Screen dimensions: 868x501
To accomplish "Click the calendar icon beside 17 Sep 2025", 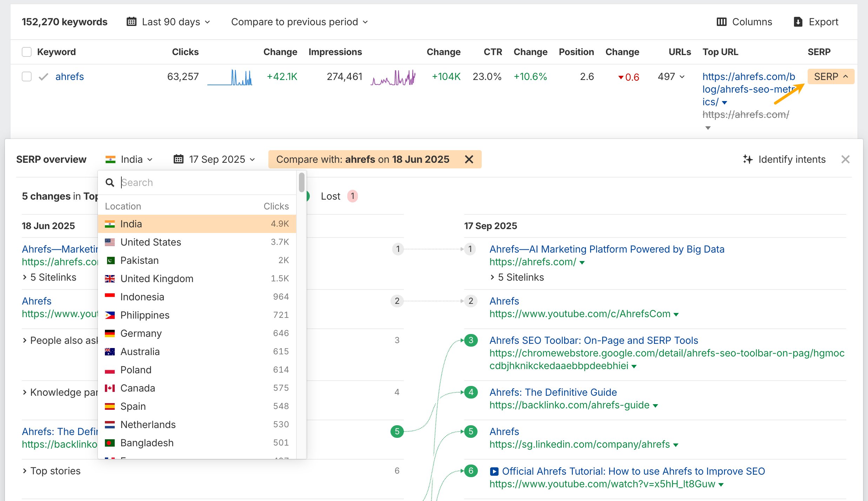I will pos(178,159).
